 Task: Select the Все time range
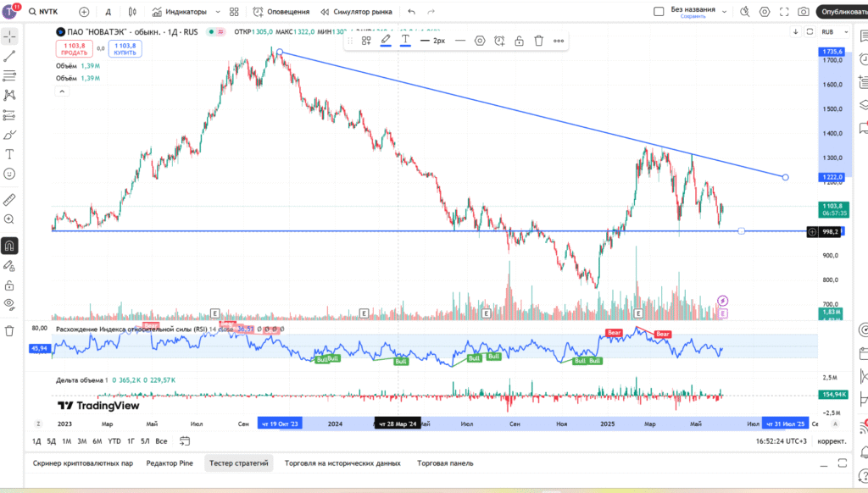(x=161, y=441)
